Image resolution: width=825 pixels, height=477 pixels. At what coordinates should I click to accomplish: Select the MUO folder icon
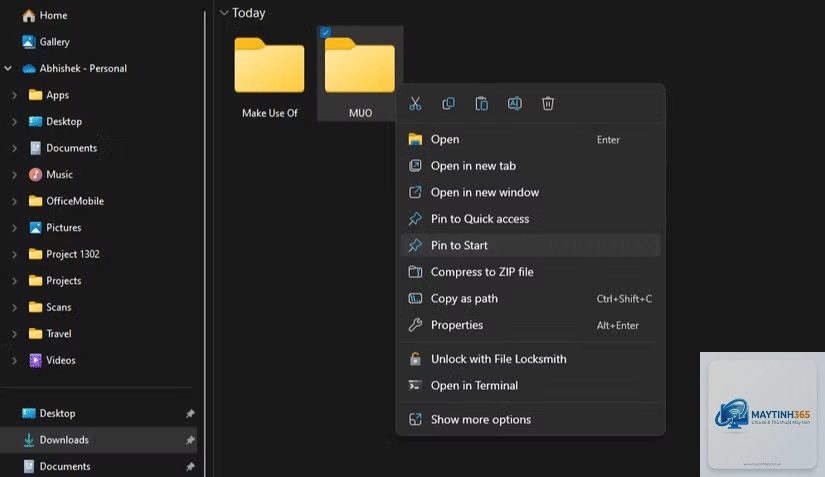[360, 66]
